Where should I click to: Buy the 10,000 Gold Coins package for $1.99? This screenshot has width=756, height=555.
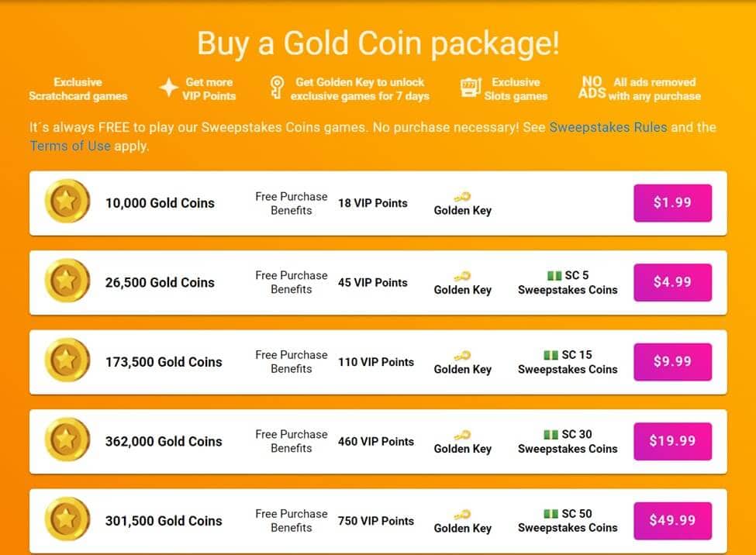tap(672, 203)
